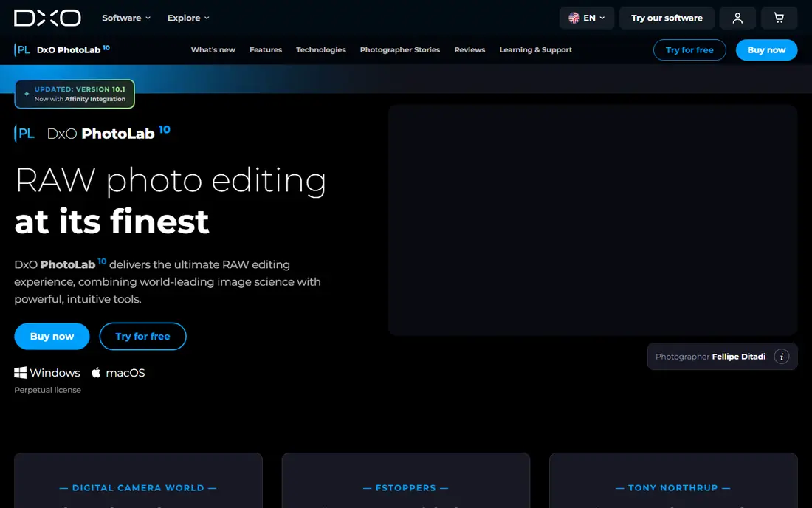
Task: Open the shopping cart icon
Action: point(778,18)
